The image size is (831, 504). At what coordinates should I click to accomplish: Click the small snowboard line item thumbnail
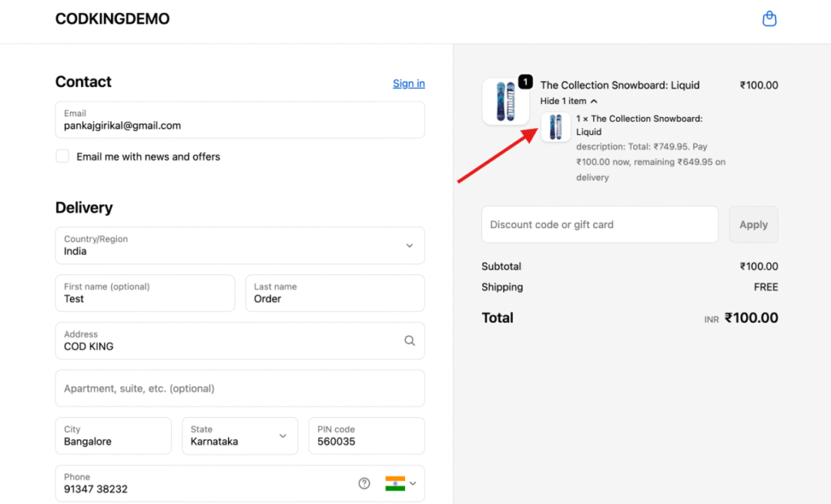click(x=556, y=127)
